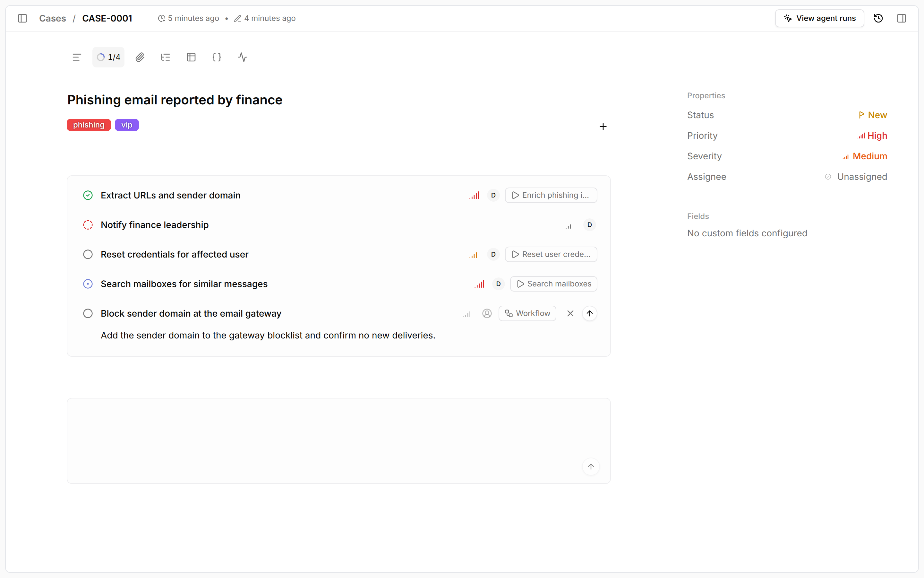The image size is (924, 578).
Task: Run the Search mailboxes workflow button
Action: point(554,284)
